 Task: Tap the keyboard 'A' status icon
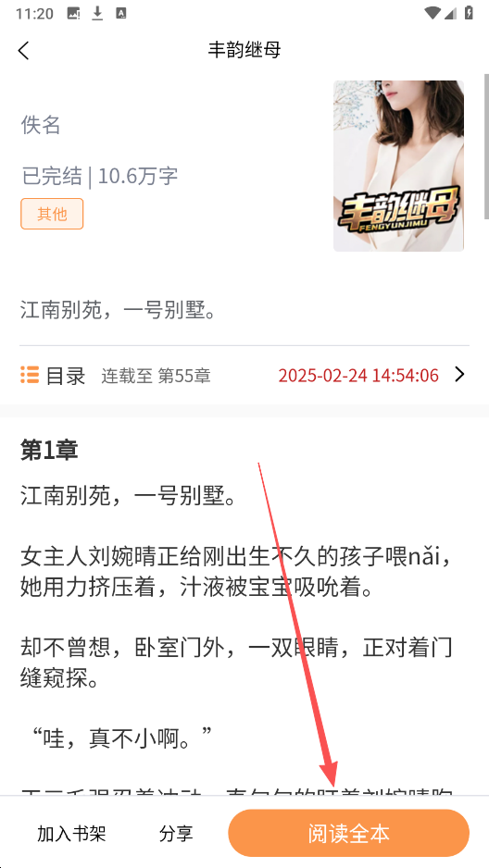pos(121,14)
